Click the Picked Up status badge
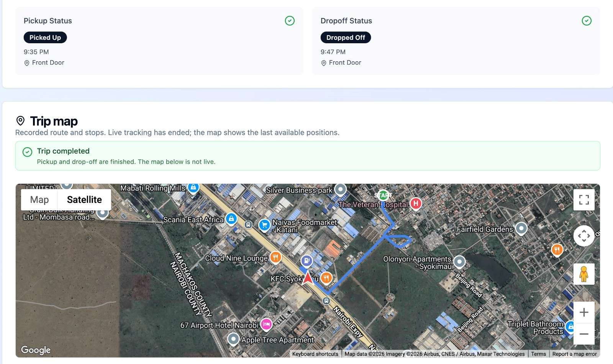The width and height of the screenshot is (613, 364). [45, 38]
